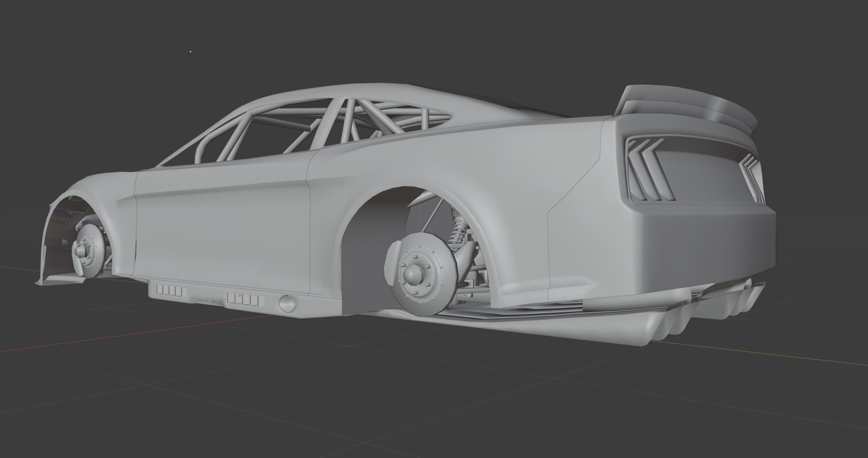Select the car's side door panel
The height and width of the screenshot is (458, 868).
pos(222,229)
